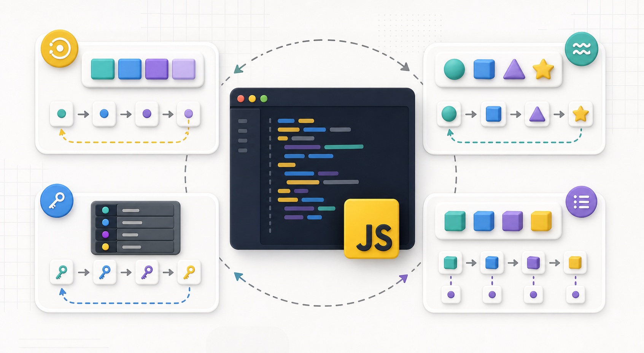This screenshot has width=644, height=353.
Task: Select the large blue cube beside teal cube
Action: [484, 221]
